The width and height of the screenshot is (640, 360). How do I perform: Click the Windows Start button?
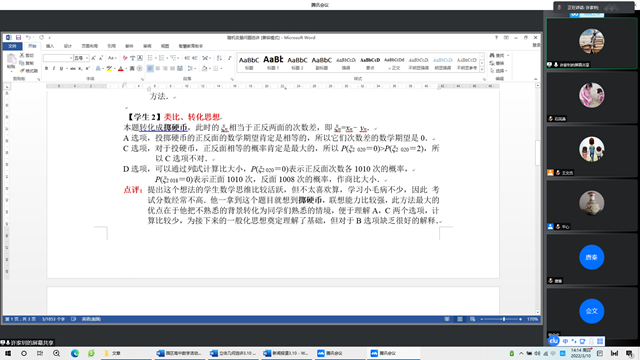8,353
